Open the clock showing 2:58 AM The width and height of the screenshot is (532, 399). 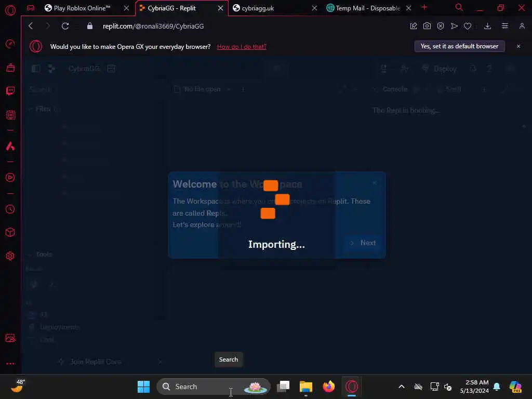click(x=475, y=387)
